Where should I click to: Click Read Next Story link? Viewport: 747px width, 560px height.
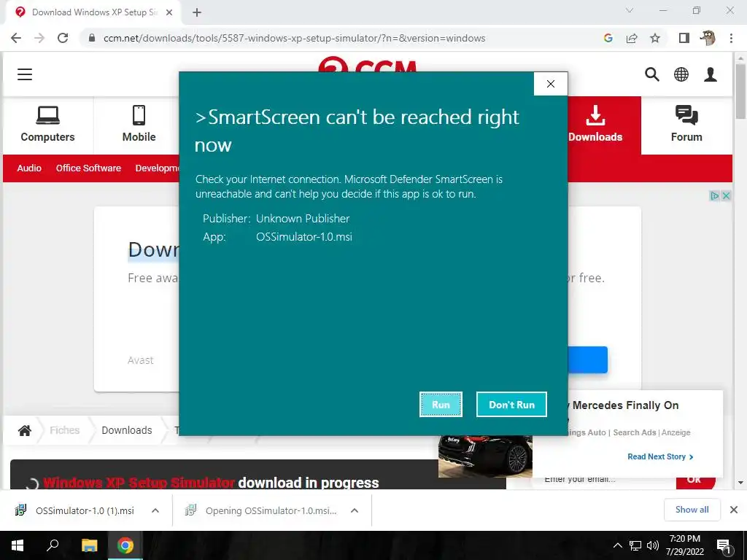660,456
